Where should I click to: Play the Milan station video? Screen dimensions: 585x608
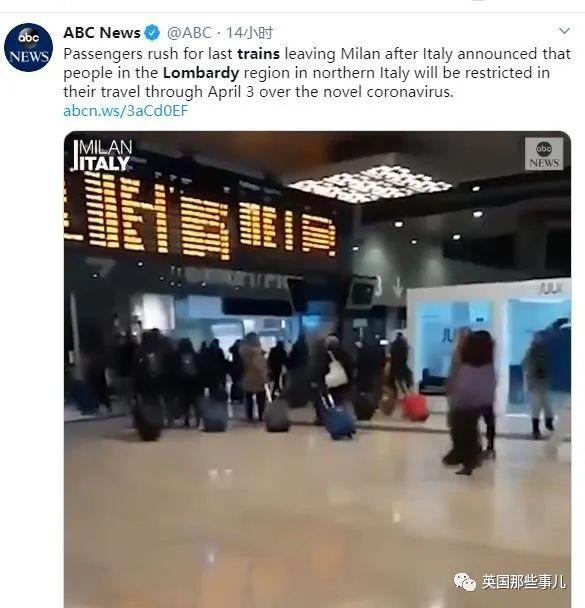(317, 369)
